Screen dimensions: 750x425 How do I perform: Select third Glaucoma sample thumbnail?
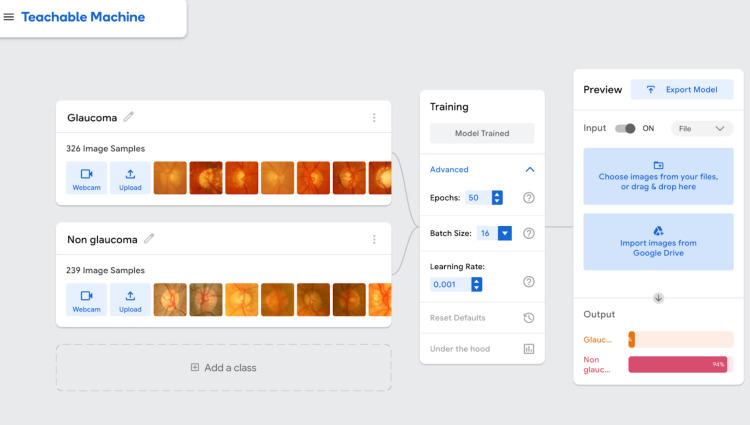242,178
